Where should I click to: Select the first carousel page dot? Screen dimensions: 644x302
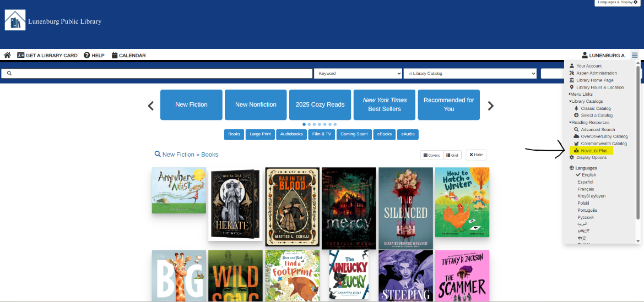pos(304,124)
